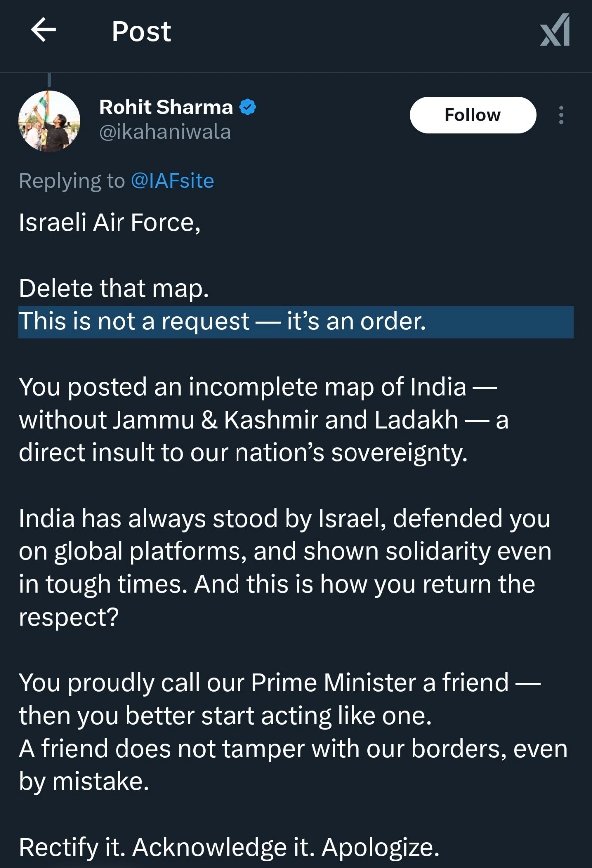The height and width of the screenshot is (868, 592).
Task: Follow Rohit Sharma
Action: pyautogui.click(x=473, y=115)
